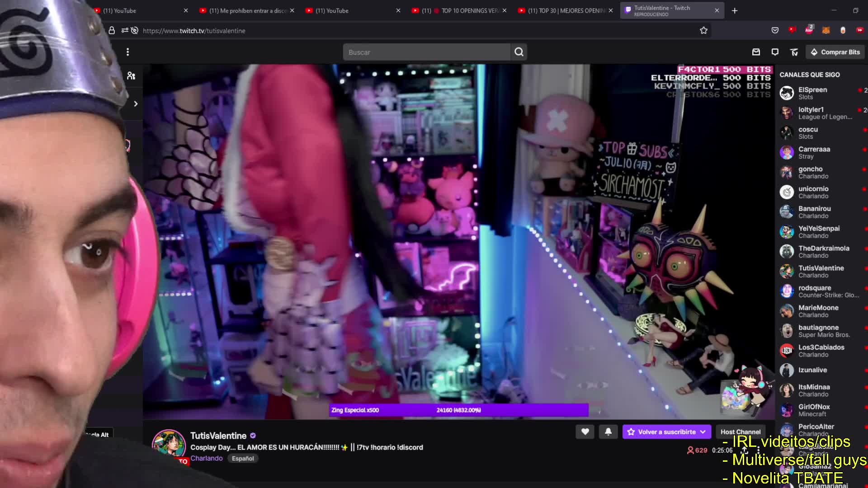Open the three-dot more menu

pos(128,52)
